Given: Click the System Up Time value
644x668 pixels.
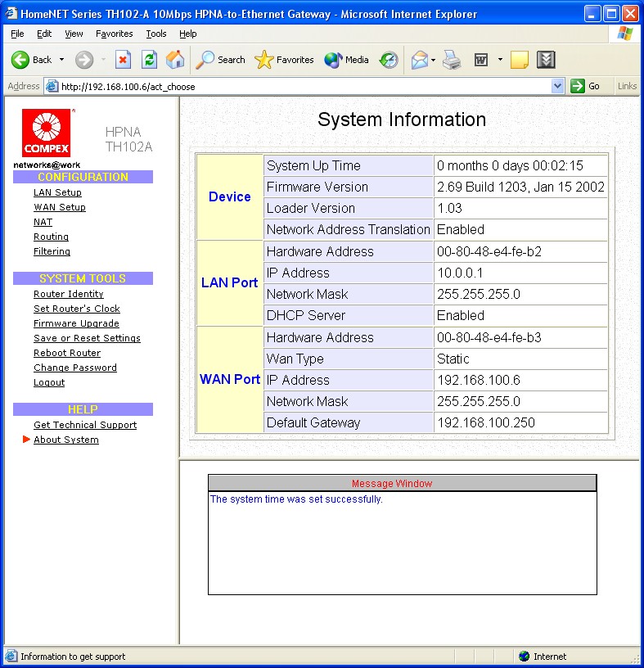Looking at the screenshot, I should pyautogui.click(x=510, y=165).
